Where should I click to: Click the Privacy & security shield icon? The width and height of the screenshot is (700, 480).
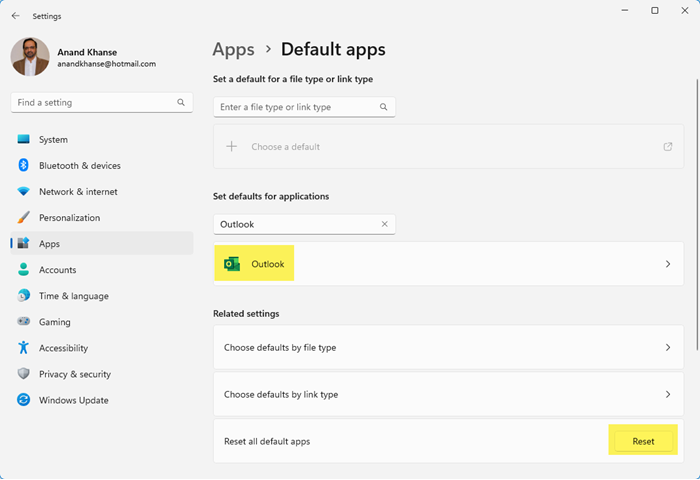pos(23,374)
